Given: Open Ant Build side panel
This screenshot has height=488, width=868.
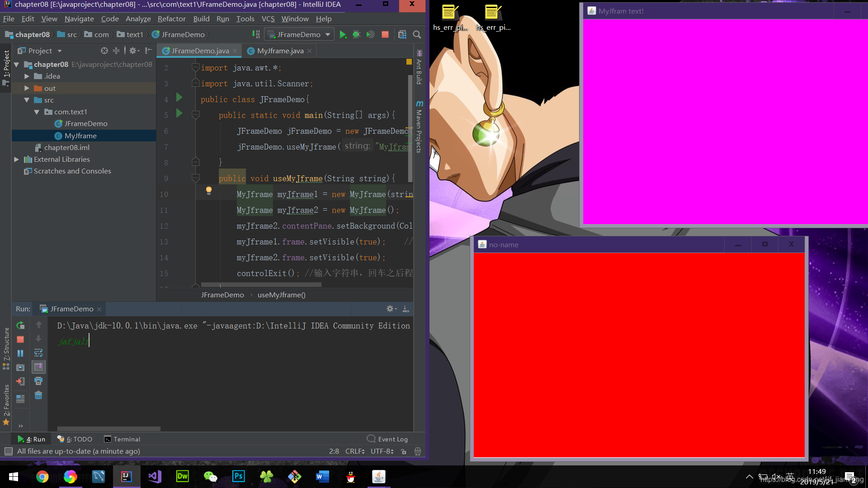Looking at the screenshot, I should pyautogui.click(x=419, y=67).
